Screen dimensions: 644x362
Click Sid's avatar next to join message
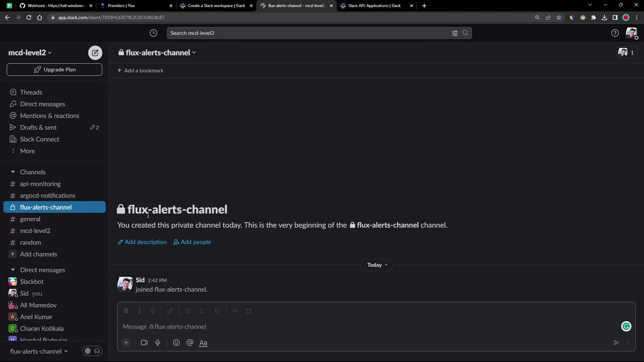point(125,285)
